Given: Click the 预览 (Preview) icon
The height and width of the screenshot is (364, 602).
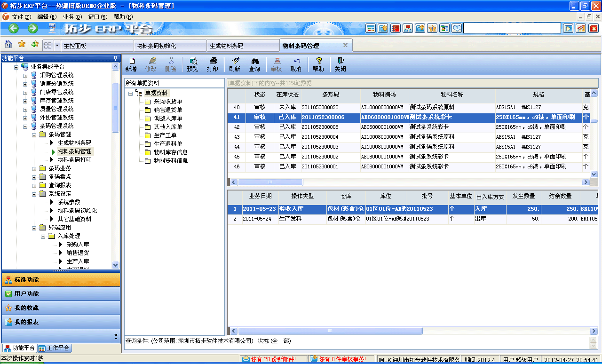Looking at the screenshot, I should [x=193, y=64].
